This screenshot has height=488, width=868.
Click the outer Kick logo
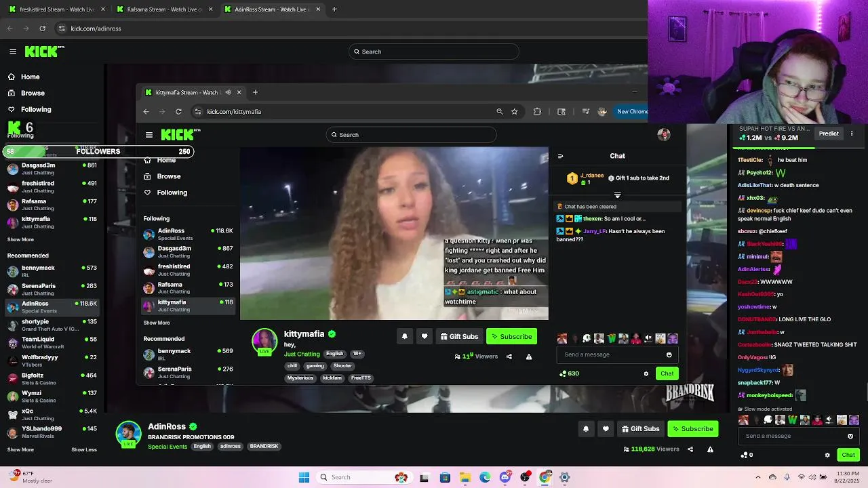click(44, 52)
